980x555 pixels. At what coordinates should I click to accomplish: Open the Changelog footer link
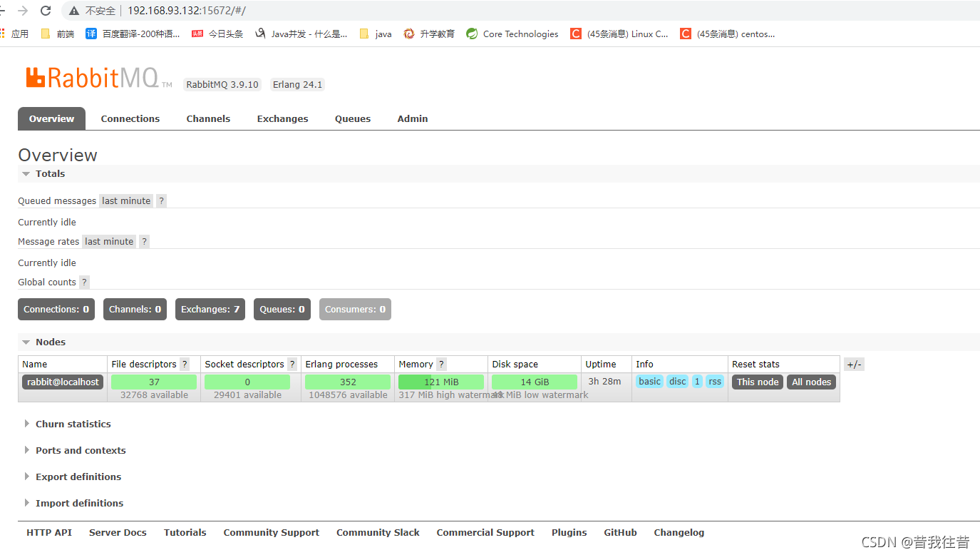679,533
